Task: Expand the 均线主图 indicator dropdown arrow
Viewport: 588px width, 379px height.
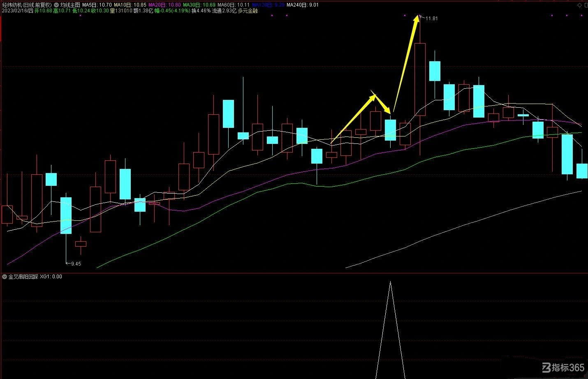Action: (56, 5)
